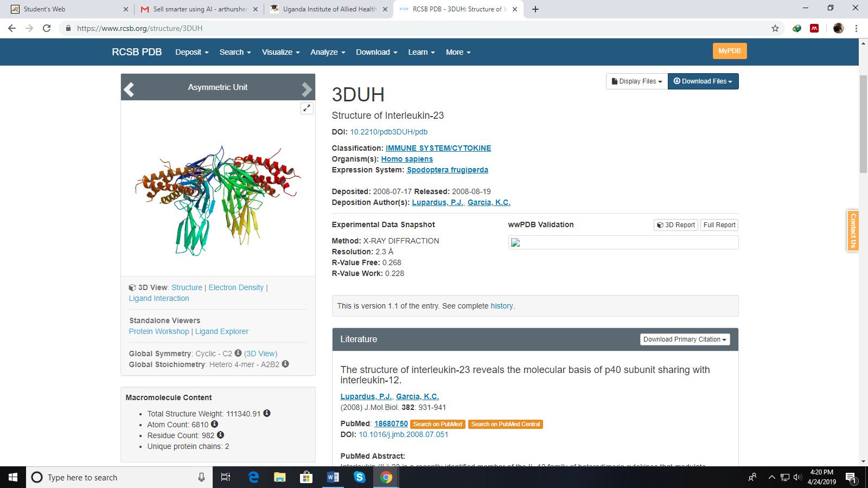Follow the Homo sapiens organism link
Image resolution: width=868 pixels, height=488 pixels.
click(407, 159)
